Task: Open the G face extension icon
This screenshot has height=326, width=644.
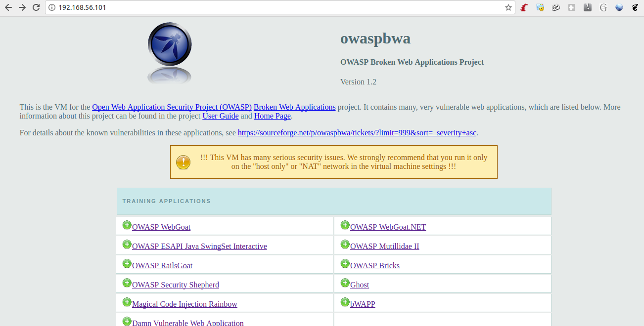Action: [x=603, y=7]
